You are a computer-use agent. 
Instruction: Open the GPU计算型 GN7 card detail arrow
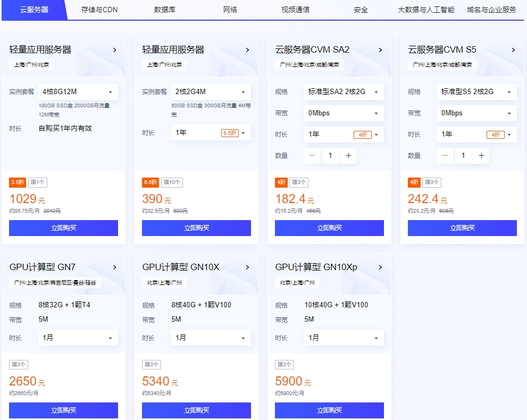[115, 267]
